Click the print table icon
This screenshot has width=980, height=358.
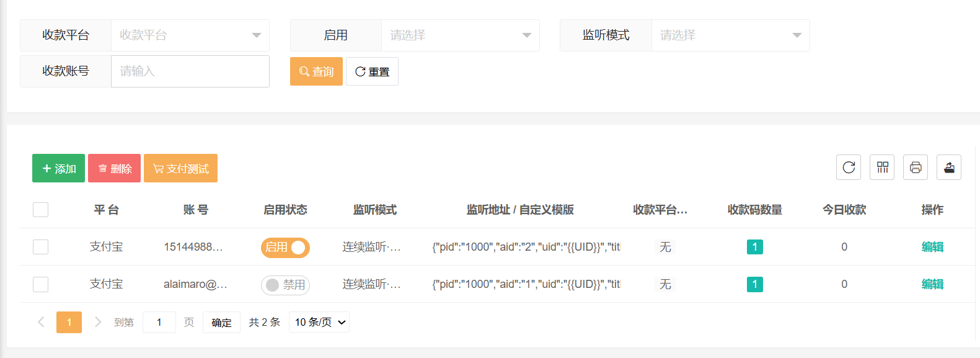(x=915, y=168)
